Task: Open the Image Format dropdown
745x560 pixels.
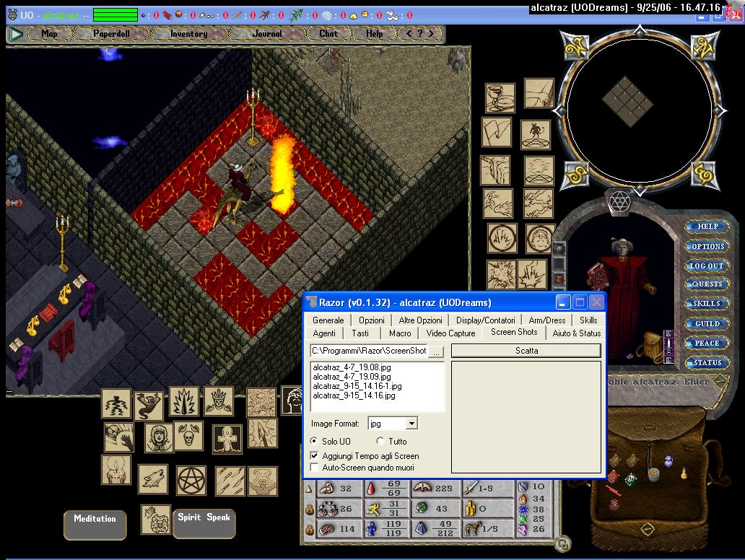Action: click(x=411, y=423)
